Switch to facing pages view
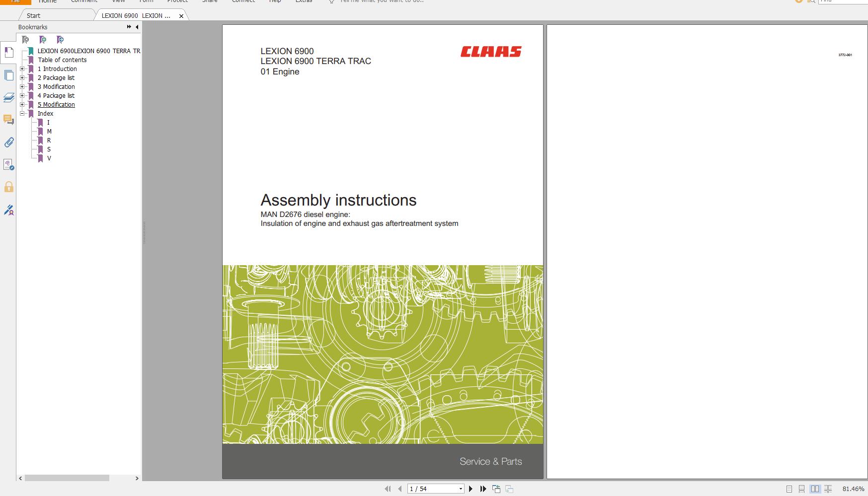The image size is (868, 496). click(x=815, y=489)
